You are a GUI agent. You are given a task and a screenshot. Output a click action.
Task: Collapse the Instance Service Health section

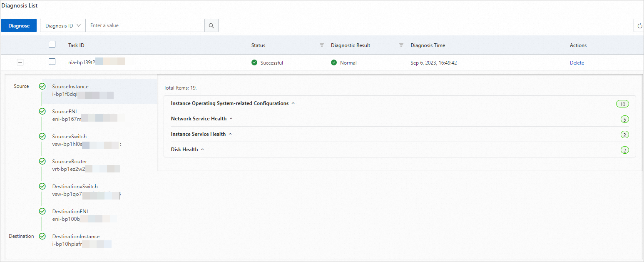(230, 134)
